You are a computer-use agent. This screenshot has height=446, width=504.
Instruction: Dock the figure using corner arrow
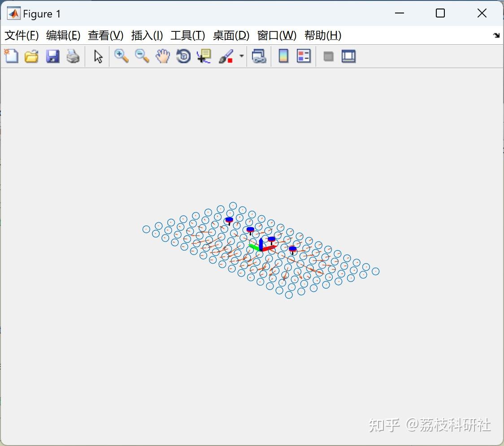(x=497, y=35)
